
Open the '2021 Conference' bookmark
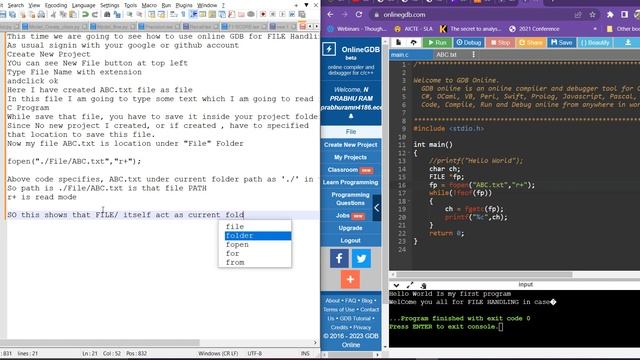tap(534, 29)
